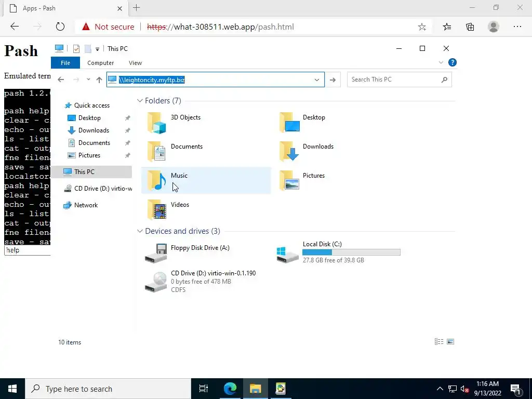Open the browser profile avatar
The image size is (532, 399).
tap(494, 27)
